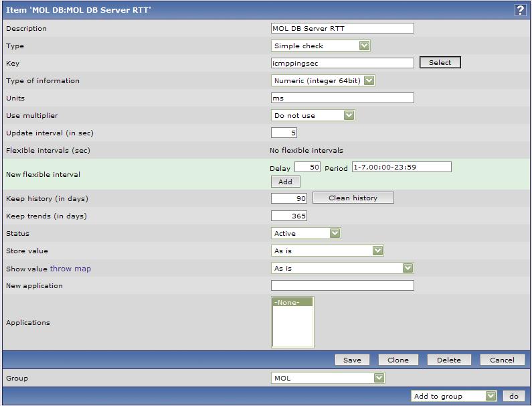
Task: Open the Use multiplier dropdown
Action: (x=313, y=115)
